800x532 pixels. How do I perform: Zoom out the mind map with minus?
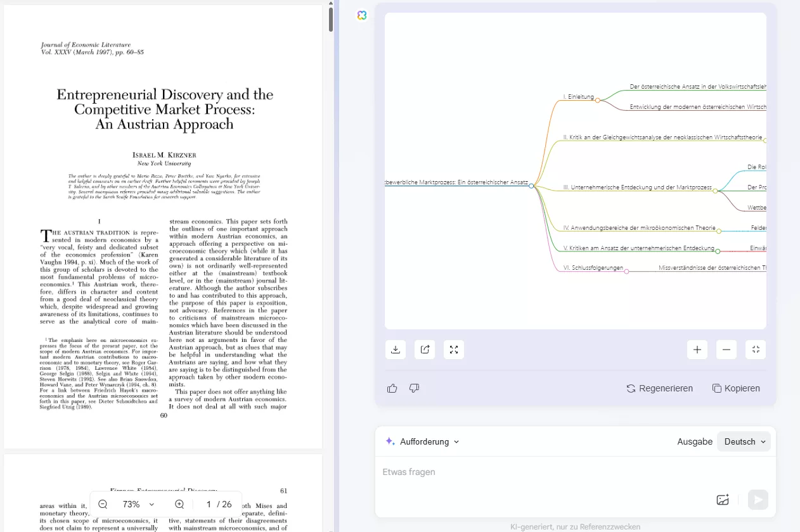[726, 350]
